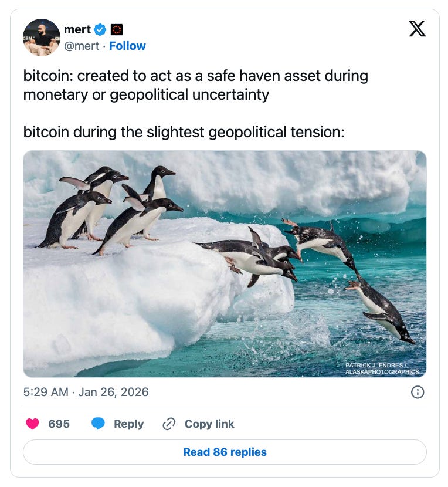Image resolution: width=448 pixels, height=487 pixels.
Task: Click the Reply text label
Action: tap(128, 424)
